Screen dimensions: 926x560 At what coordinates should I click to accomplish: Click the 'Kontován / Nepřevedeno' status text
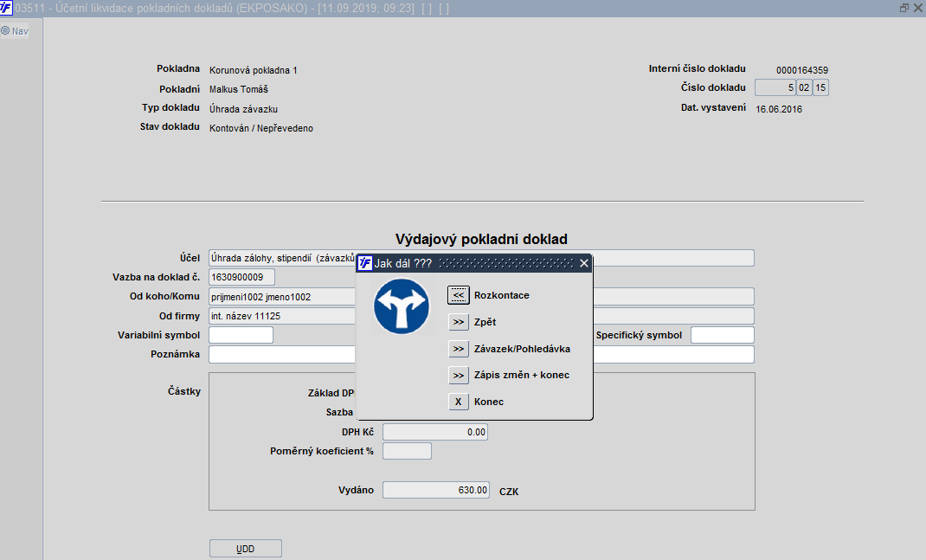tap(261, 128)
